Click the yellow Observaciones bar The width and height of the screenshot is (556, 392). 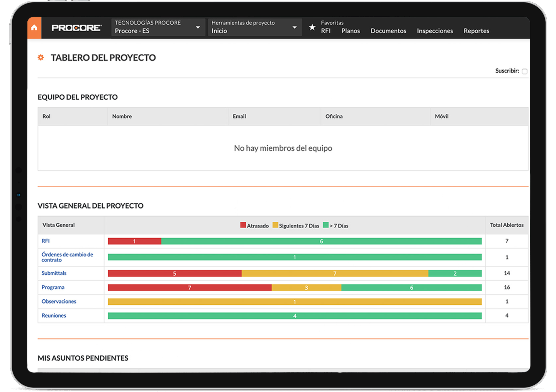[x=295, y=302]
